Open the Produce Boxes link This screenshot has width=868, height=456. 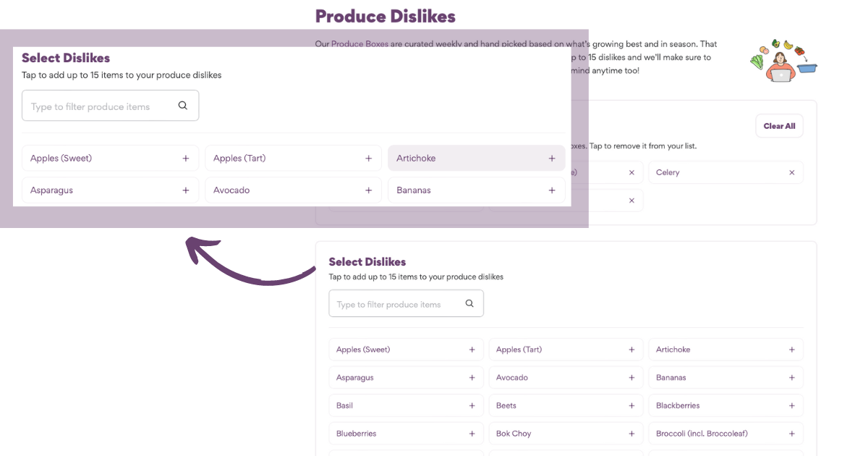(359, 44)
